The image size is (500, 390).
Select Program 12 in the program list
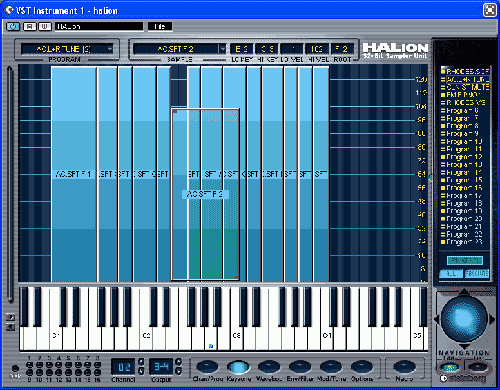(x=462, y=157)
